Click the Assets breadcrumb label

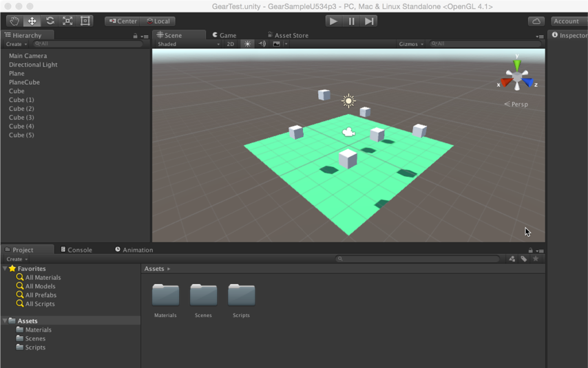154,269
